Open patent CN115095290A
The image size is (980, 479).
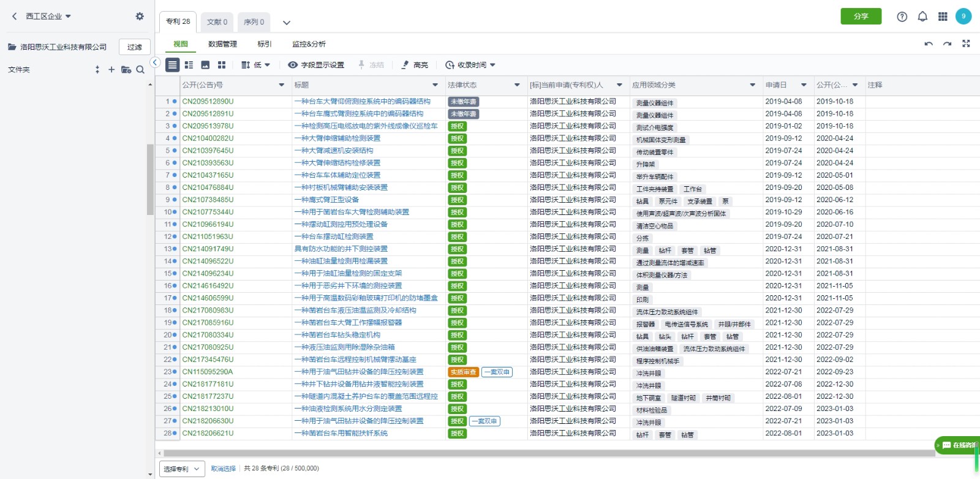[x=208, y=372]
